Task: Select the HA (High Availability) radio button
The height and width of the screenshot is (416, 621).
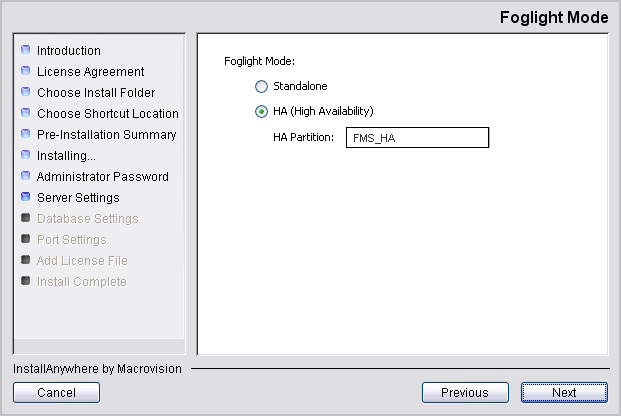Action: point(262,111)
